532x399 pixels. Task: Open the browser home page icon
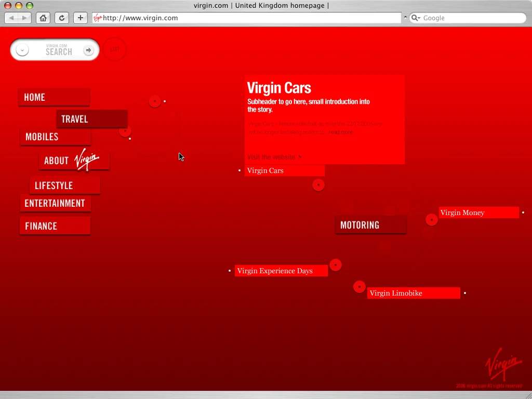click(43, 18)
